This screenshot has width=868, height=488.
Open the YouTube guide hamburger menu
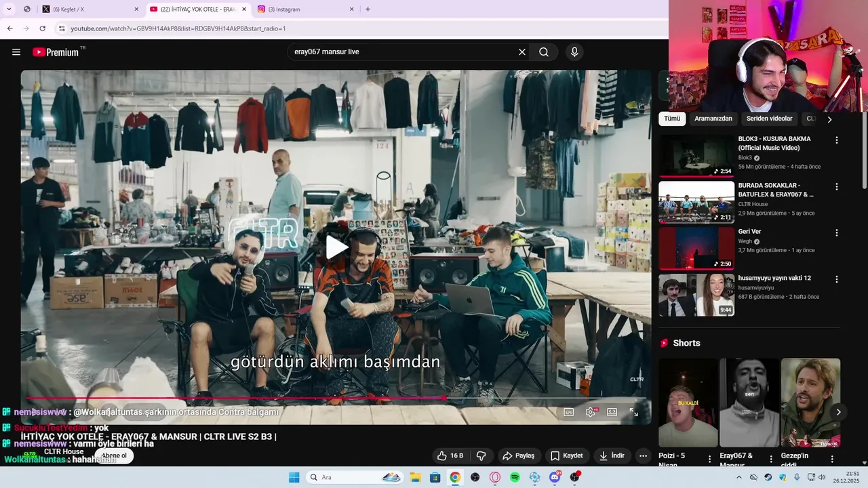tap(16, 52)
